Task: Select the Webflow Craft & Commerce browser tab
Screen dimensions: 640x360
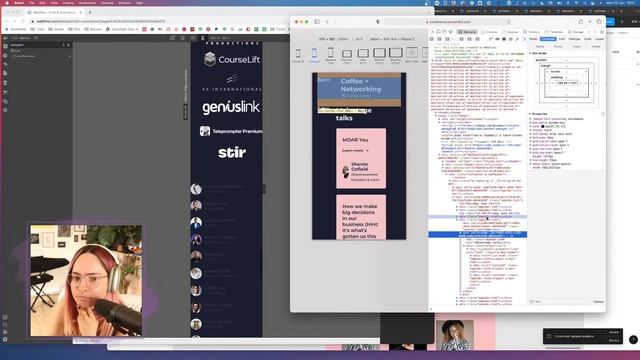Action: [x=54, y=12]
